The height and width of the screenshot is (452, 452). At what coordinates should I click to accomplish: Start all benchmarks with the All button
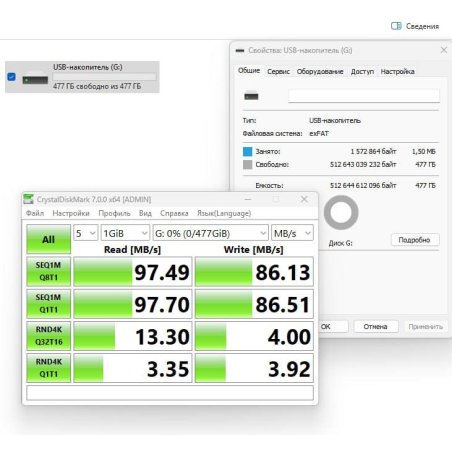click(49, 239)
